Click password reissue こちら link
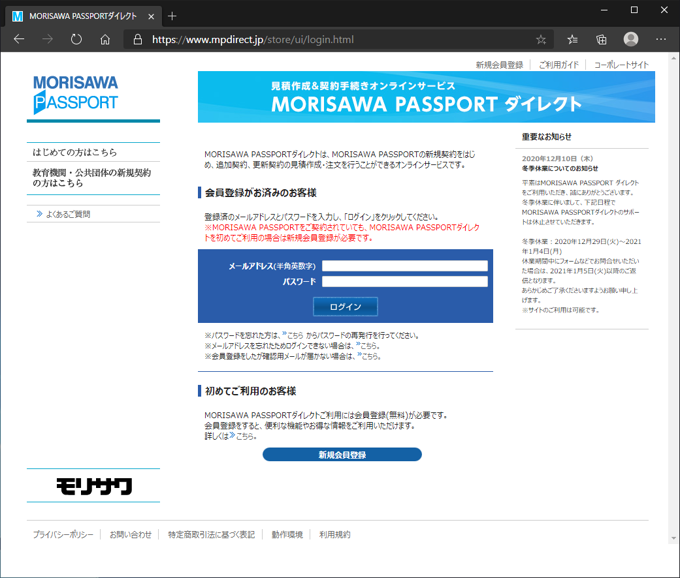680x578 pixels. tap(293, 335)
